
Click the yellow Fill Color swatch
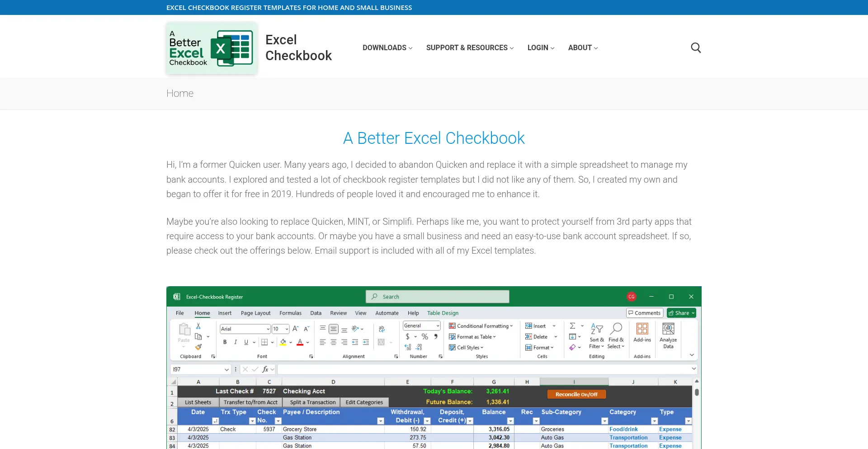[283, 342]
